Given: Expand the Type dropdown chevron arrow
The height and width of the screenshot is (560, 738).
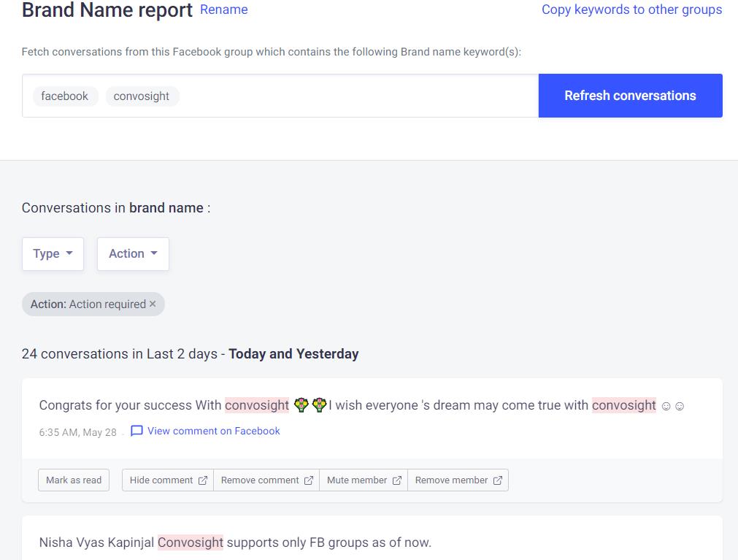Looking at the screenshot, I should 68,253.
